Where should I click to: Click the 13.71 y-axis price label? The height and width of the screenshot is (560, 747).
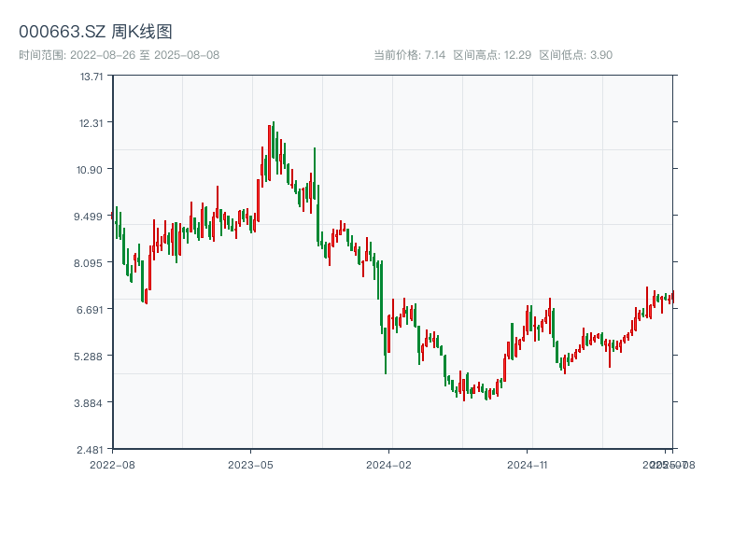(92, 77)
